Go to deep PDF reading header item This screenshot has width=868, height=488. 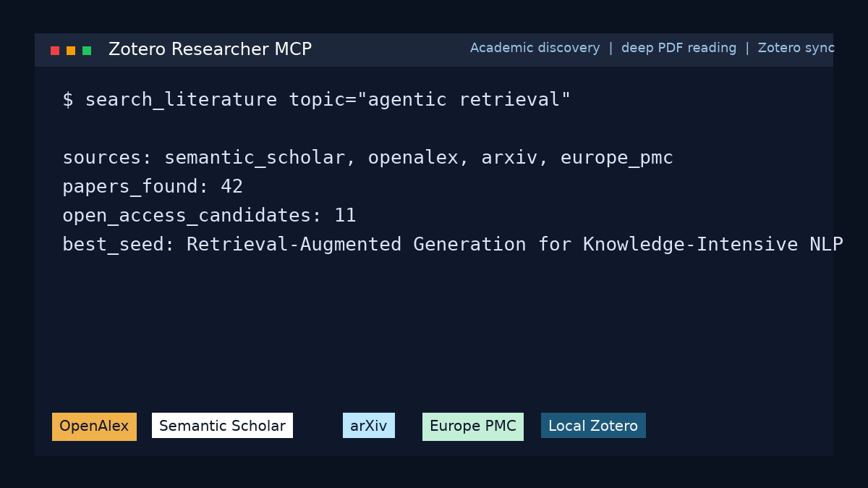678,48
